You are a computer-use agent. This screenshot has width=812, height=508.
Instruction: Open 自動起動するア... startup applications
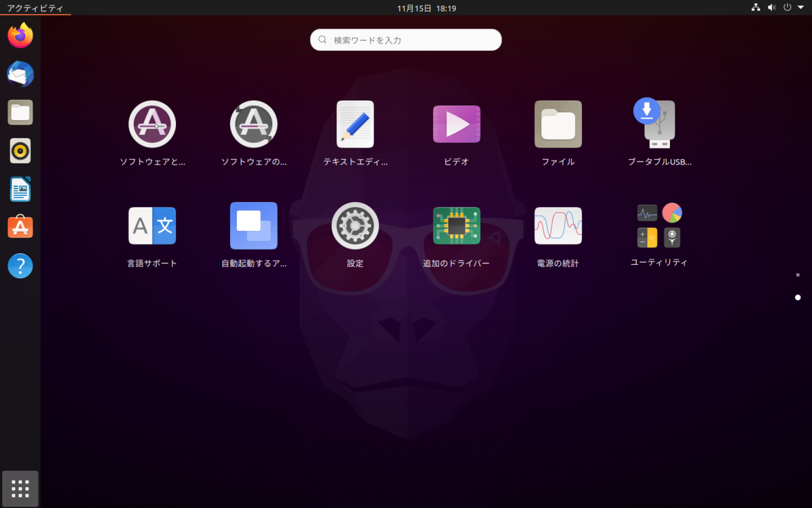point(254,235)
